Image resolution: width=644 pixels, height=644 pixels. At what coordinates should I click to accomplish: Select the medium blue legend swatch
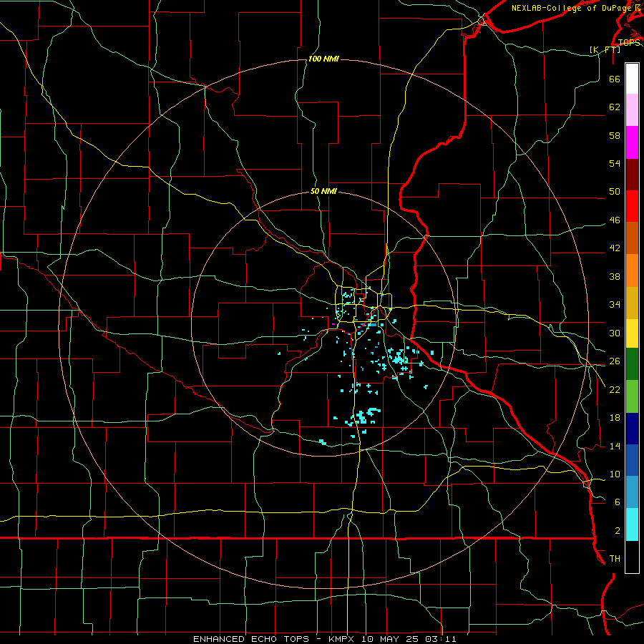click(x=632, y=460)
